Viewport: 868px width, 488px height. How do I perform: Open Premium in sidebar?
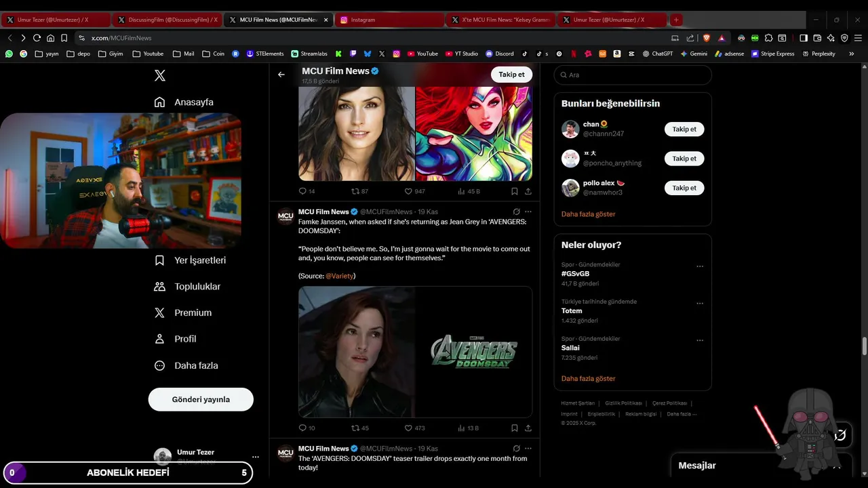pyautogui.click(x=183, y=313)
